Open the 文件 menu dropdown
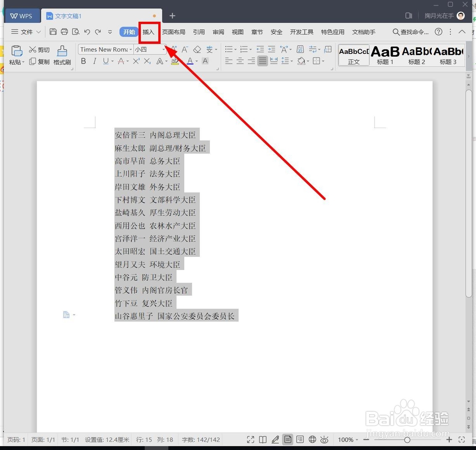 point(26,31)
